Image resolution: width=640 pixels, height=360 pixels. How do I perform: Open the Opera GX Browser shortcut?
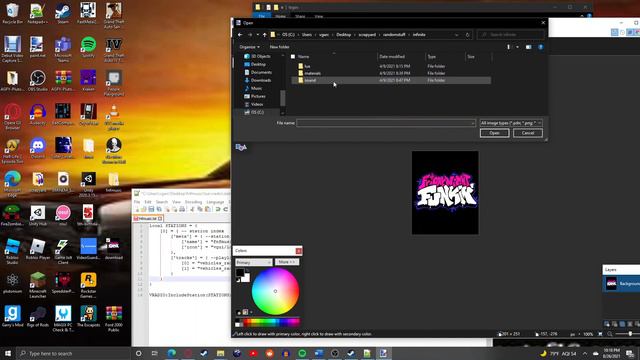tap(12, 117)
